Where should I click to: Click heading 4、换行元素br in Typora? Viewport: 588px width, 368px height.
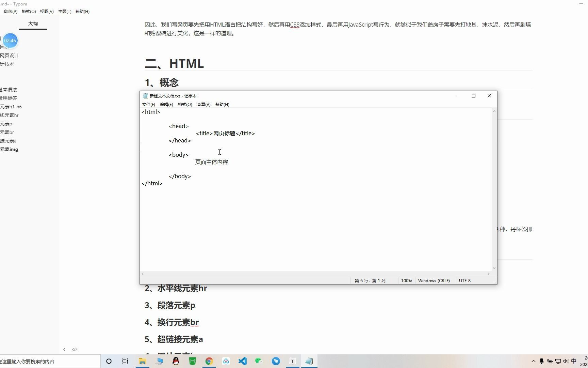point(172,322)
